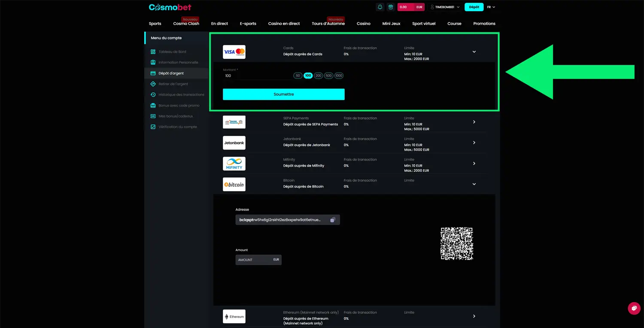
Task: Choose the 1000 amount preset
Action: [339, 76]
